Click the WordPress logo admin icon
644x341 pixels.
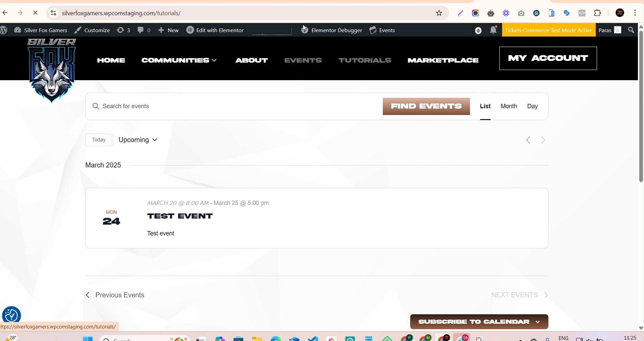4,30
